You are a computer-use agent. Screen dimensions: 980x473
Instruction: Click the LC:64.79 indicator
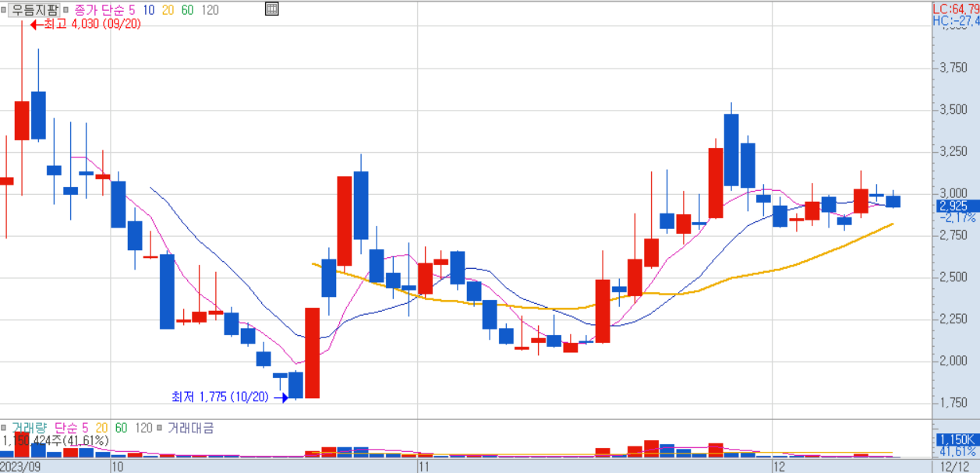[x=956, y=9]
